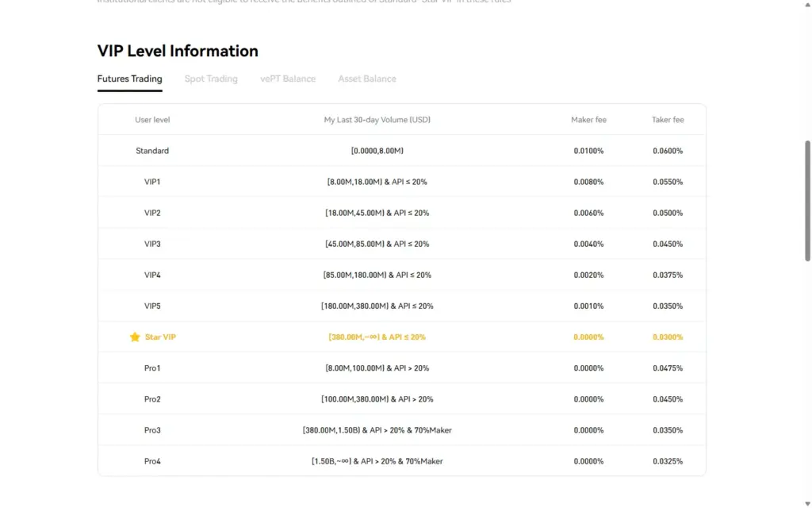
Task: Click Star VIP maker fee 0.0000%
Action: pos(588,337)
